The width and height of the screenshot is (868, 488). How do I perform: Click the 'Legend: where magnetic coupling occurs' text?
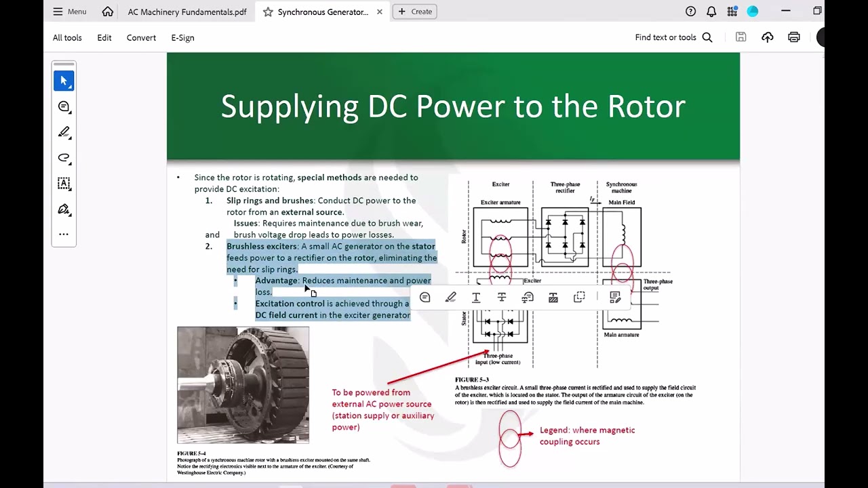click(x=587, y=436)
